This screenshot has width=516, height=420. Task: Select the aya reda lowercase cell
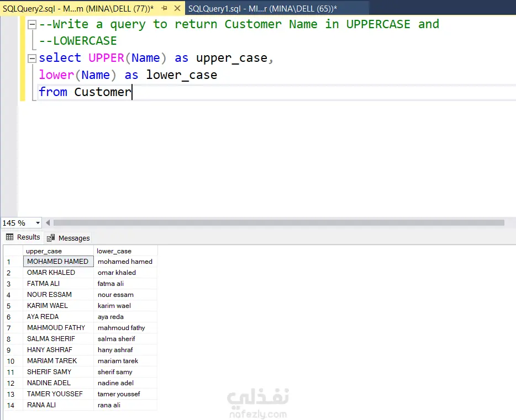tap(125, 317)
